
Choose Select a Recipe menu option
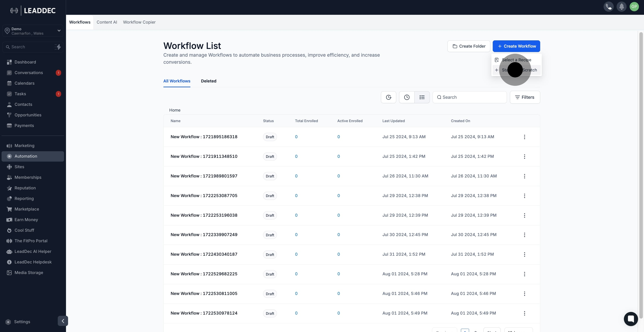[x=516, y=60]
